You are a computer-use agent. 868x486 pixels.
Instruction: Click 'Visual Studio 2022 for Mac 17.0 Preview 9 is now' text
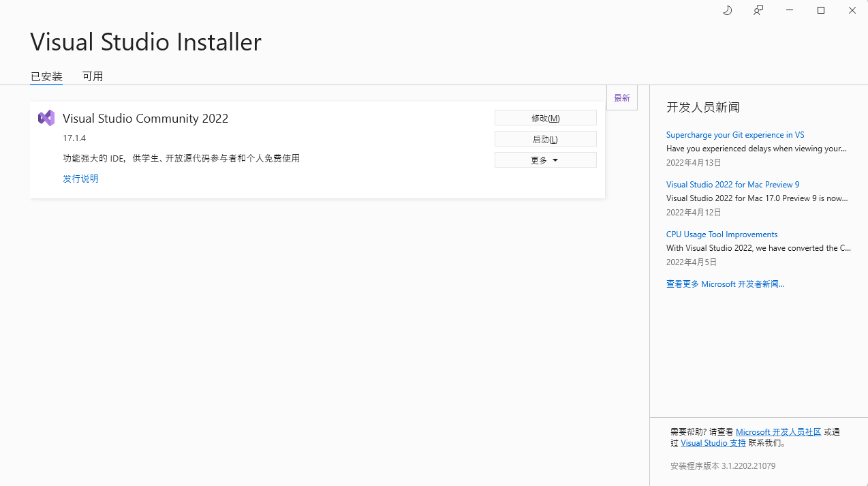point(757,198)
